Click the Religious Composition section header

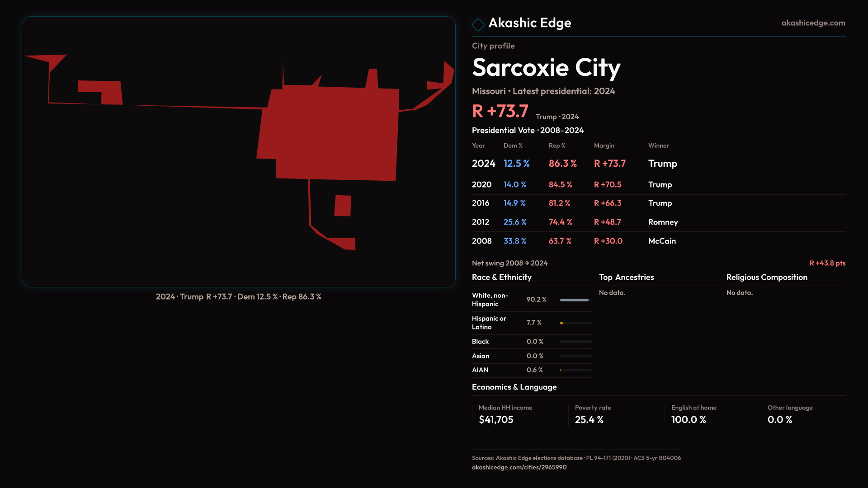(x=766, y=277)
